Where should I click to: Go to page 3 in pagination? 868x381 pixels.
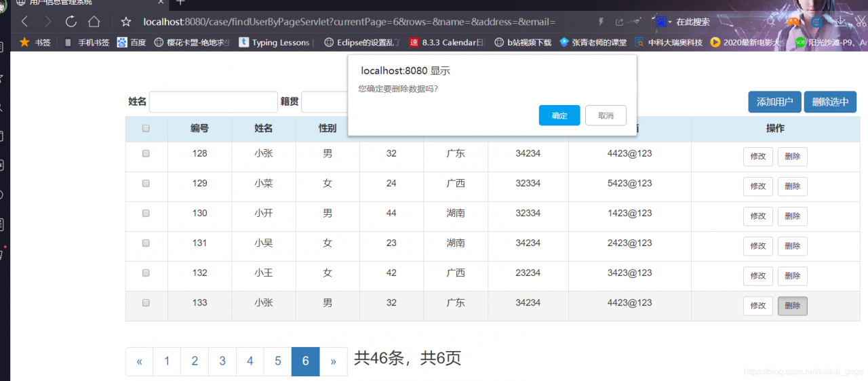[222, 361]
